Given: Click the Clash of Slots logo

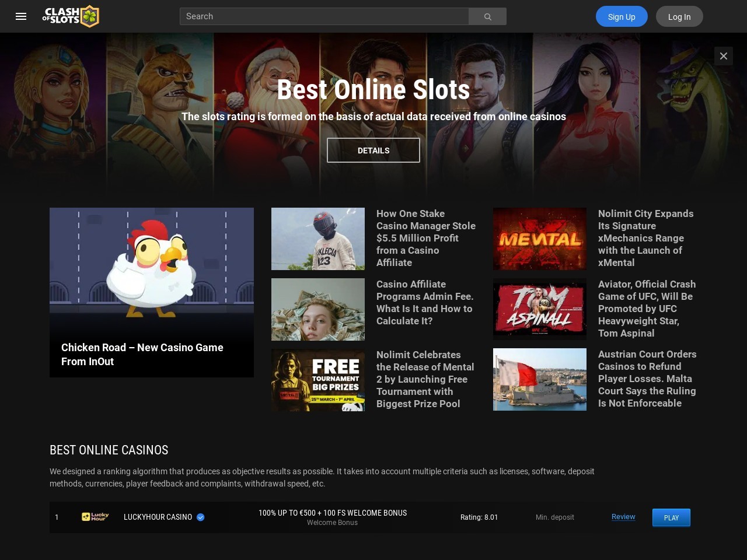Looking at the screenshot, I should (71, 16).
